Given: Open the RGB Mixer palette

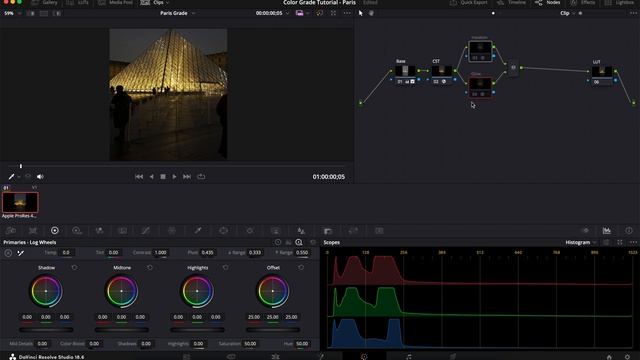Looking at the screenshot, I should pyautogui.click(x=99, y=231).
